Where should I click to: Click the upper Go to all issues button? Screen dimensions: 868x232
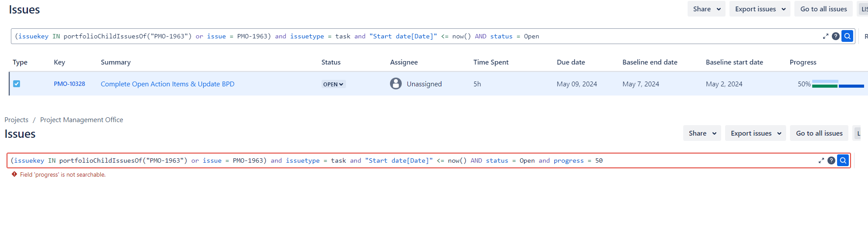pos(824,9)
